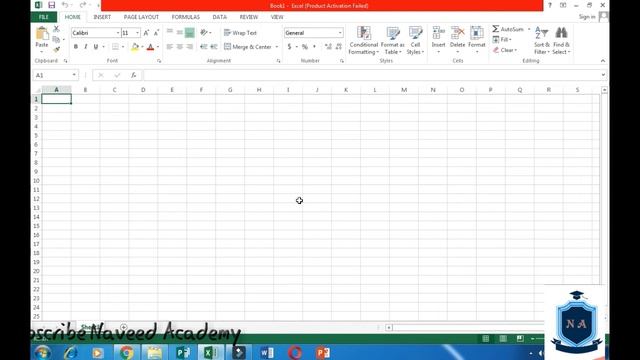Image resolution: width=640 pixels, height=360 pixels.
Task: Decrease font size
Action: click(156, 33)
